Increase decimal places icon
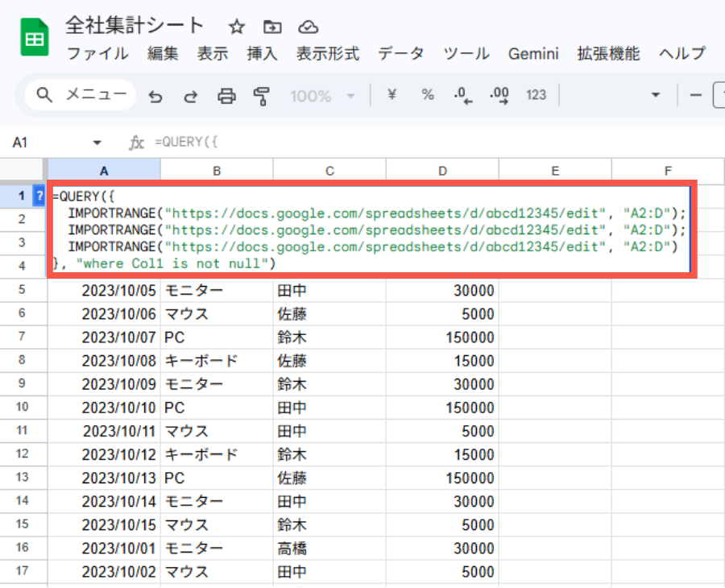The image size is (725, 588). coord(499,95)
